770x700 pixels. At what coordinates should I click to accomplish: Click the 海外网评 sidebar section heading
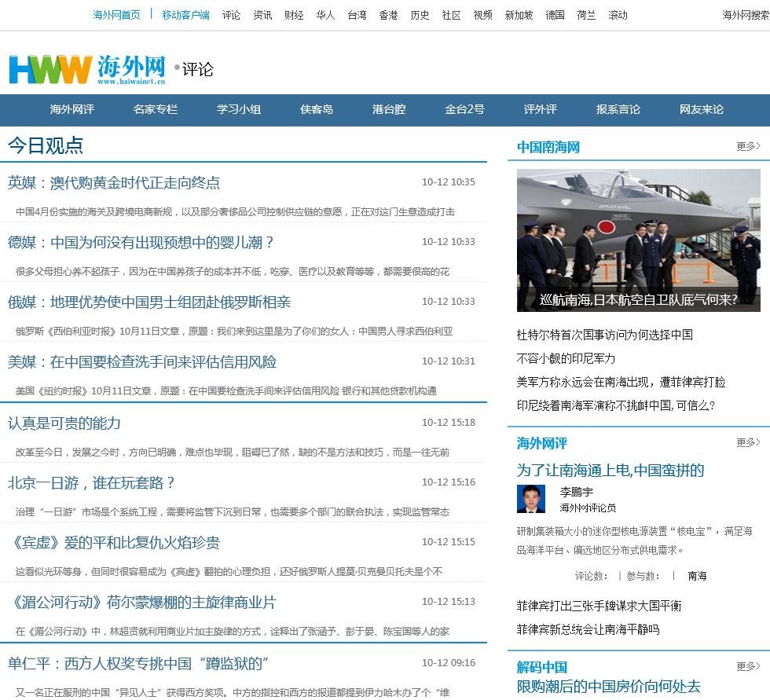(x=542, y=443)
